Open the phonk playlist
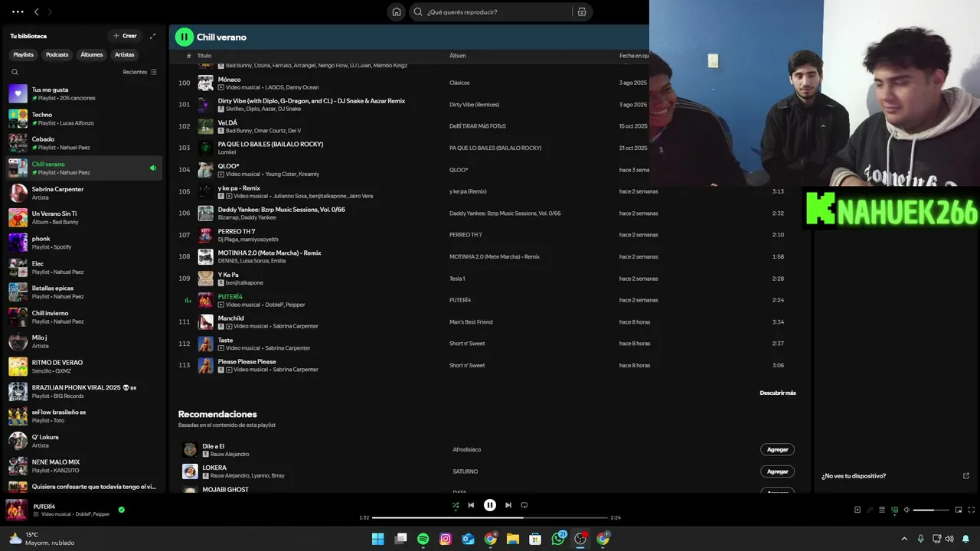This screenshot has height=551, width=980. pyautogui.click(x=84, y=243)
